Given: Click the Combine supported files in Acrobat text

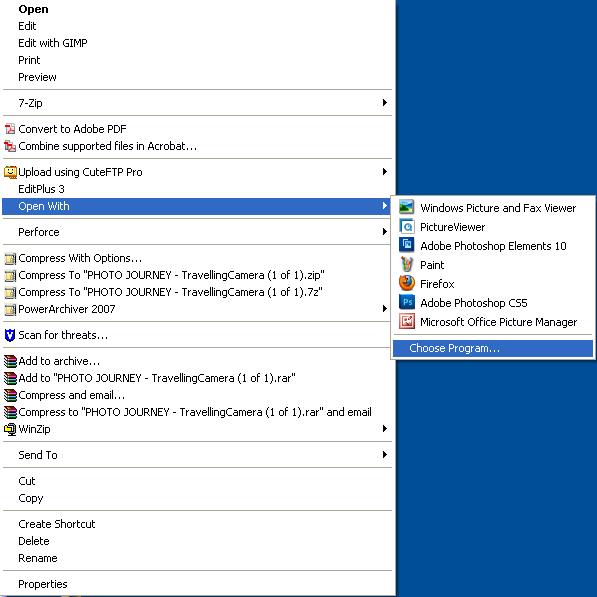Looking at the screenshot, I should point(107,146).
